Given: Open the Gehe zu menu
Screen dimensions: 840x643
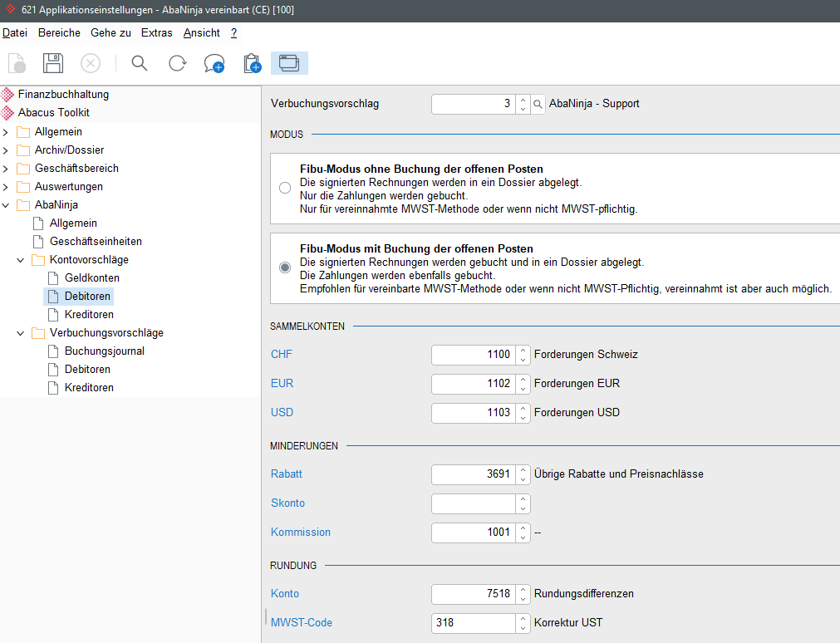Looking at the screenshot, I should pos(111,32).
